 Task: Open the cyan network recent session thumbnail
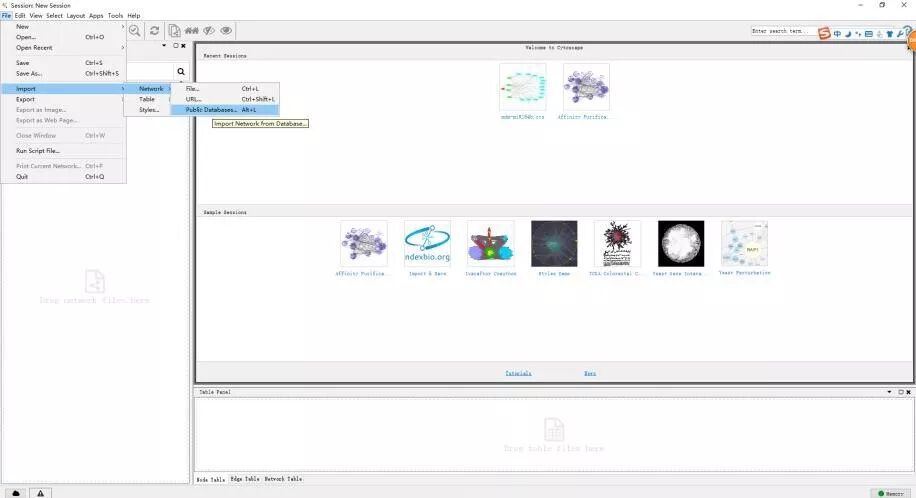click(x=523, y=88)
